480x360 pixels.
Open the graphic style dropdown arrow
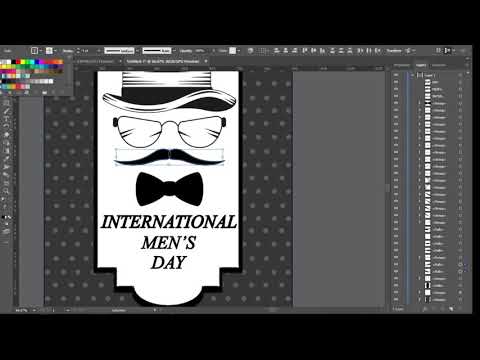click(x=238, y=51)
